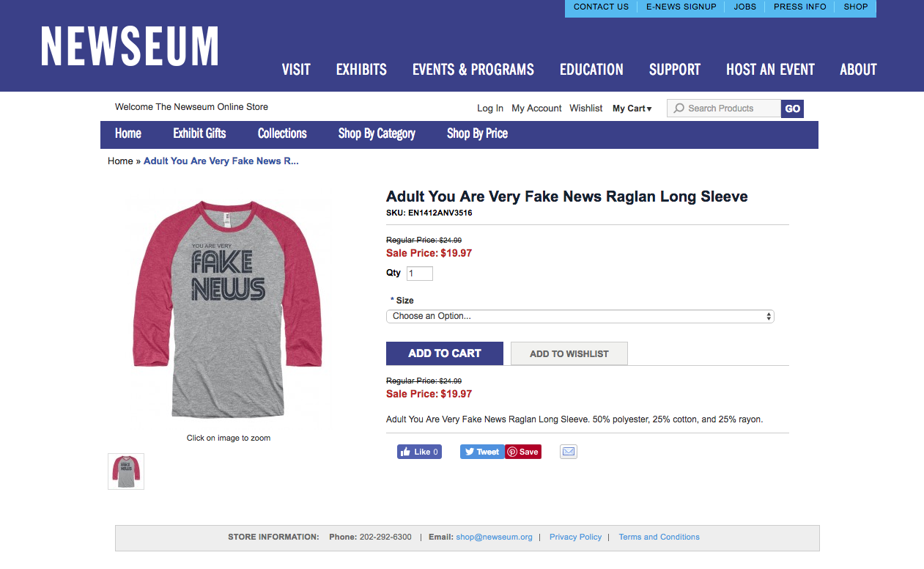Click the Facebook Like button
Image resolution: width=924 pixels, height=569 pixels.
click(x=419, y=452)
